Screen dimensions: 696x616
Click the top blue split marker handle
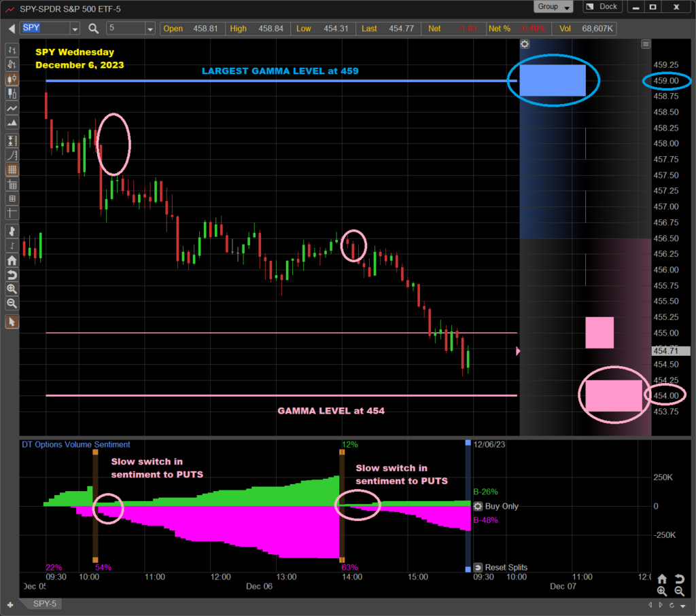[x=468, y=443]
